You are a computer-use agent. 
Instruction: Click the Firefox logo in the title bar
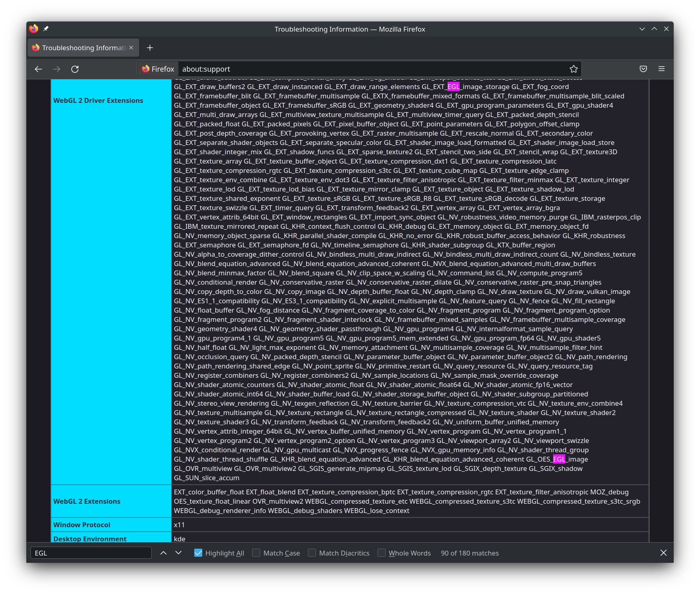(x=34, y=28)
